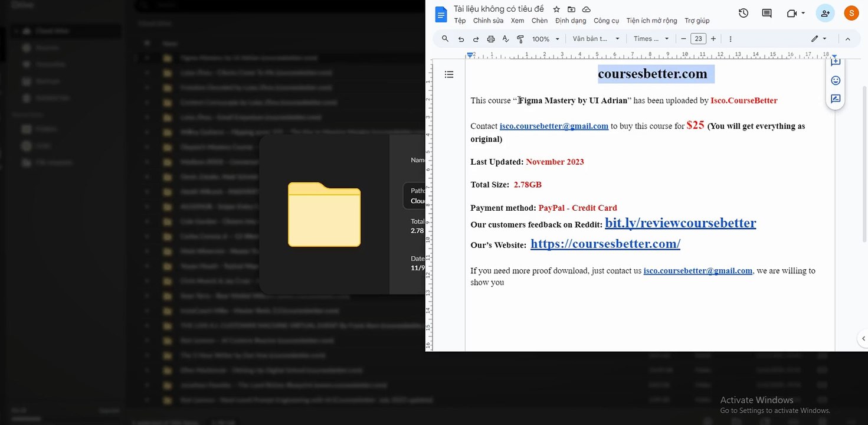The width and height of the screenshot is (868, 425).
Task: Open version history clock icon
Action: [743, 13]
